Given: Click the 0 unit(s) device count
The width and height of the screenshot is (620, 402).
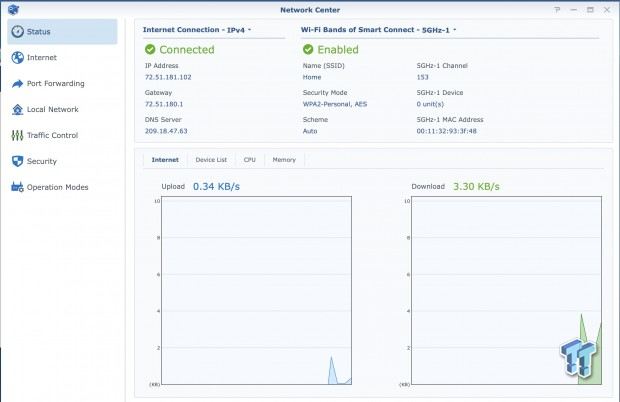Looking at the screenshot, I should 430,104.
